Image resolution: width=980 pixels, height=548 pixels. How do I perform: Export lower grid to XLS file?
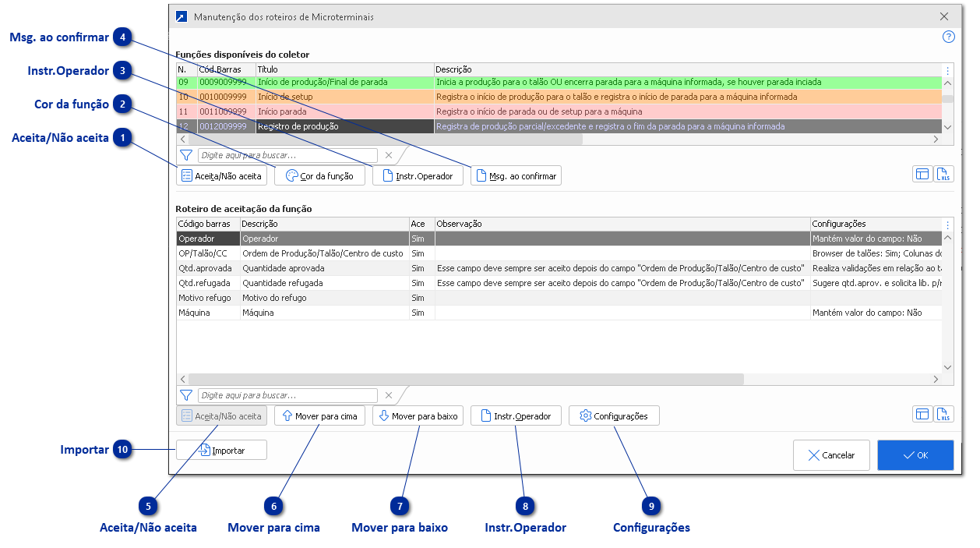(943, 415)
